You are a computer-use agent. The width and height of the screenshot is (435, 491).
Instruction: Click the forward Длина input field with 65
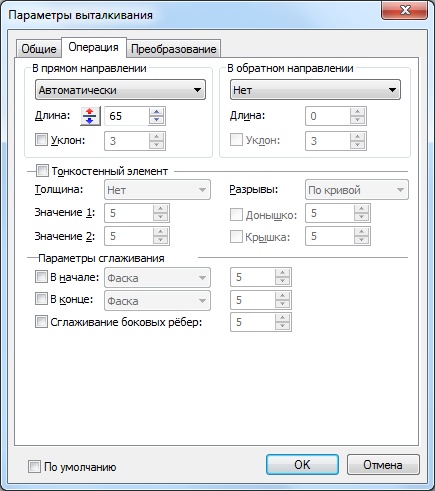pyautogui.click(x=126, y=116)
